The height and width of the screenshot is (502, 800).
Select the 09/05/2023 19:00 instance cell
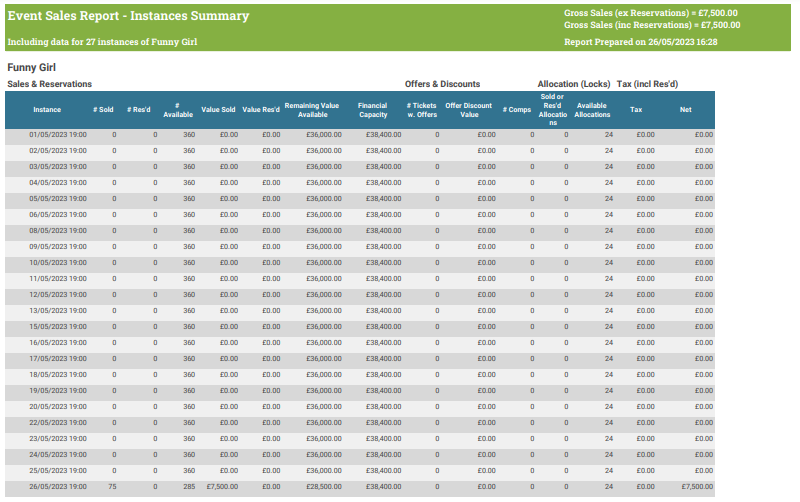(58, 247)
